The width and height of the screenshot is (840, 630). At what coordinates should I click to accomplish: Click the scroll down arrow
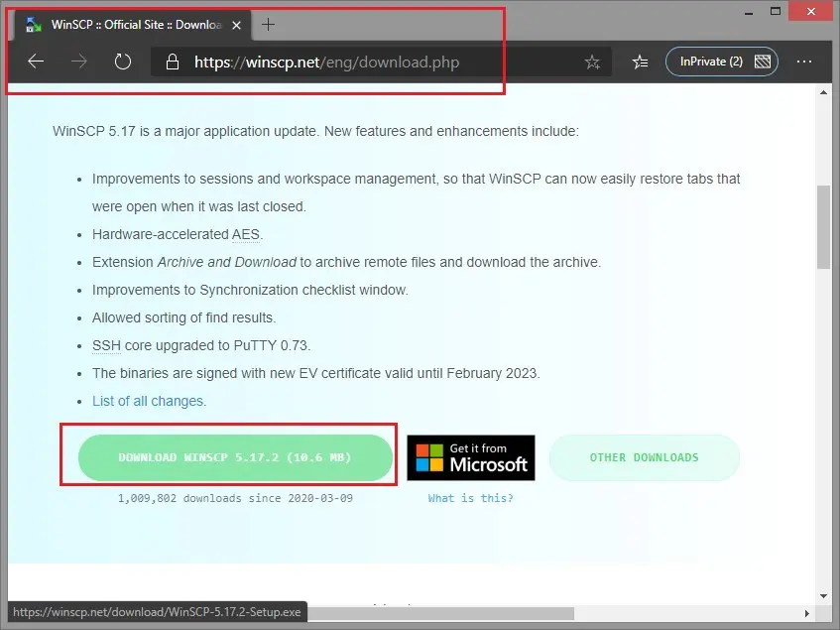[x=823, y=595]
